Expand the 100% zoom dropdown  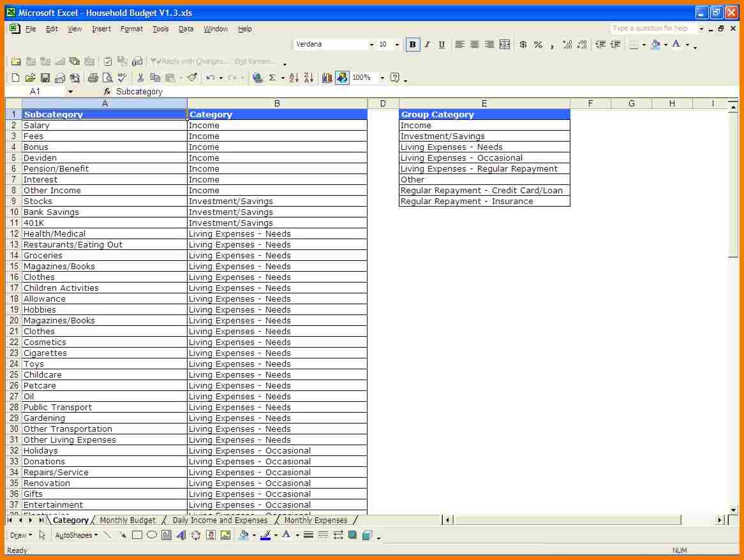[382, 78]
